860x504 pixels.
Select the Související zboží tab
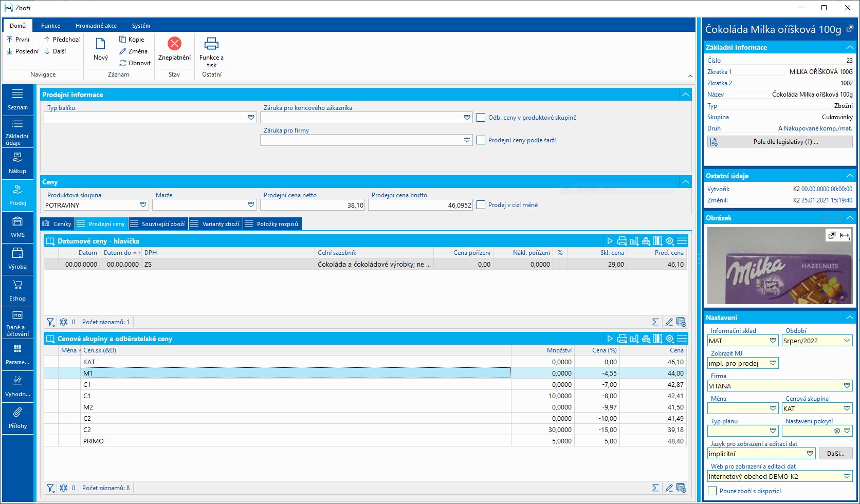(158, 224)
